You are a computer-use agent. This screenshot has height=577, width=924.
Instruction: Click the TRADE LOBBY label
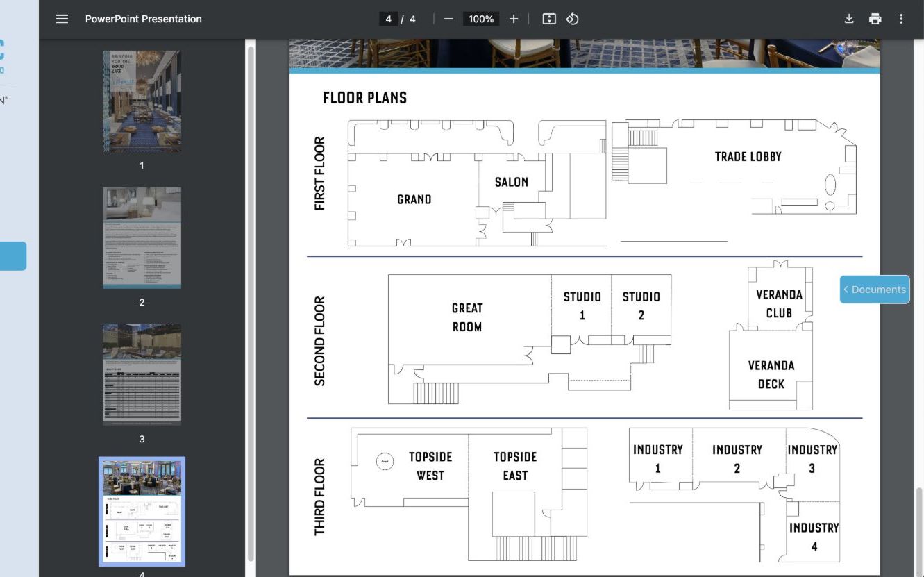pyautogui.click(x=748, y=157)
